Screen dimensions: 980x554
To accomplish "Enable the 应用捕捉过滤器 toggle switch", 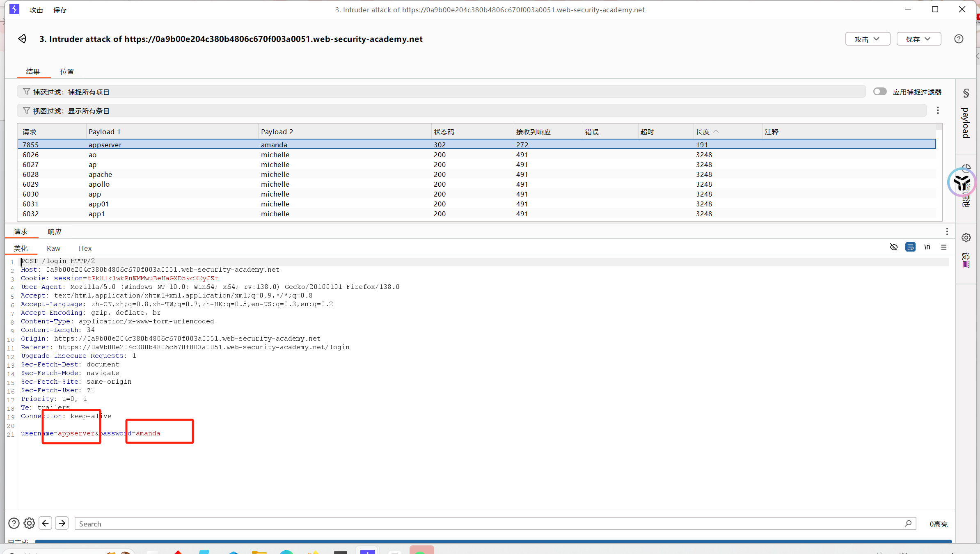I will coord(880,92).
